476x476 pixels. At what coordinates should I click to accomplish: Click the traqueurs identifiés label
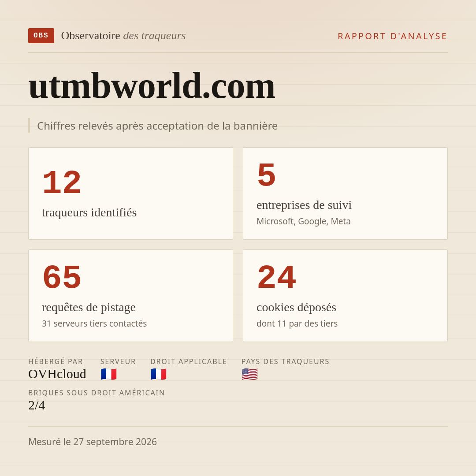(89, 212)
